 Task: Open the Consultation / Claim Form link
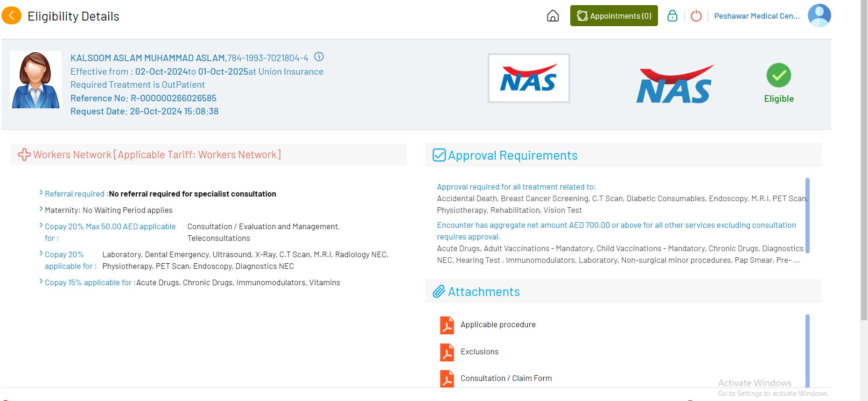pos(506,378)
